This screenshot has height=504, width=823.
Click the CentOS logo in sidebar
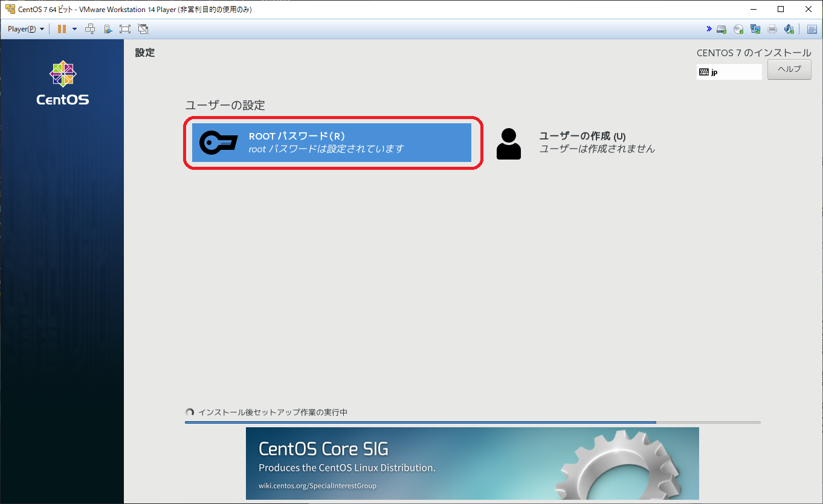click(x=63, y=83)
